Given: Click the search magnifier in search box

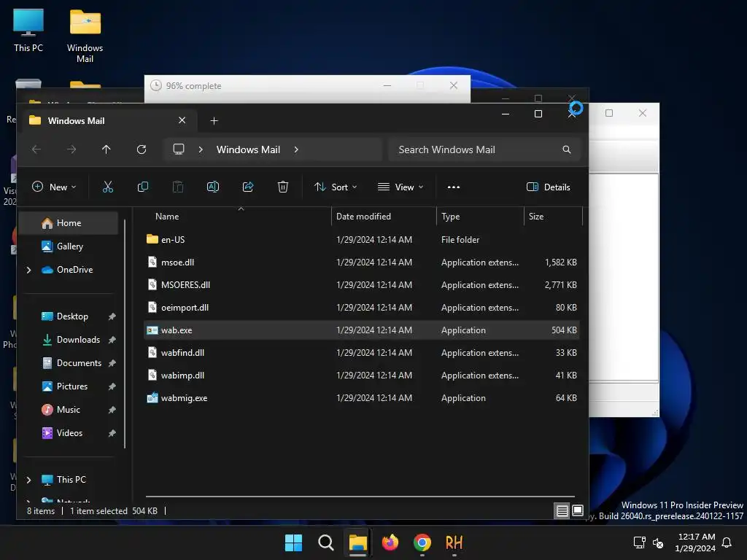Looking at the screenshot, I should click(x=566, y=149).
